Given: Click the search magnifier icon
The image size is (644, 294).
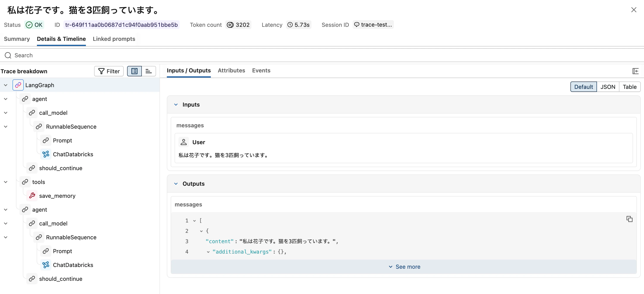Looking at the screenshot, I should (8, 55).
